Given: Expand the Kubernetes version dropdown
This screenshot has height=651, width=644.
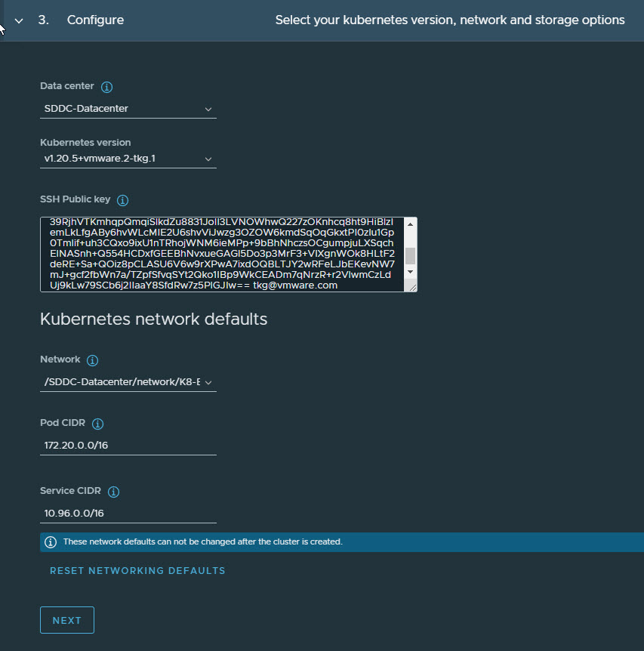Looking at the screenshot, I should (x=128, y=159).
